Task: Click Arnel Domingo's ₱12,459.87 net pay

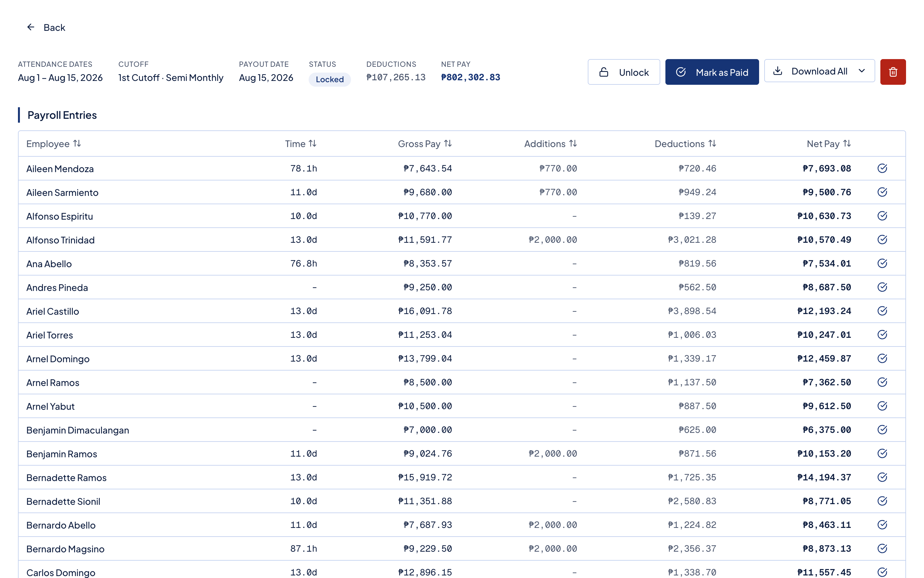Action: click(824, 358)
